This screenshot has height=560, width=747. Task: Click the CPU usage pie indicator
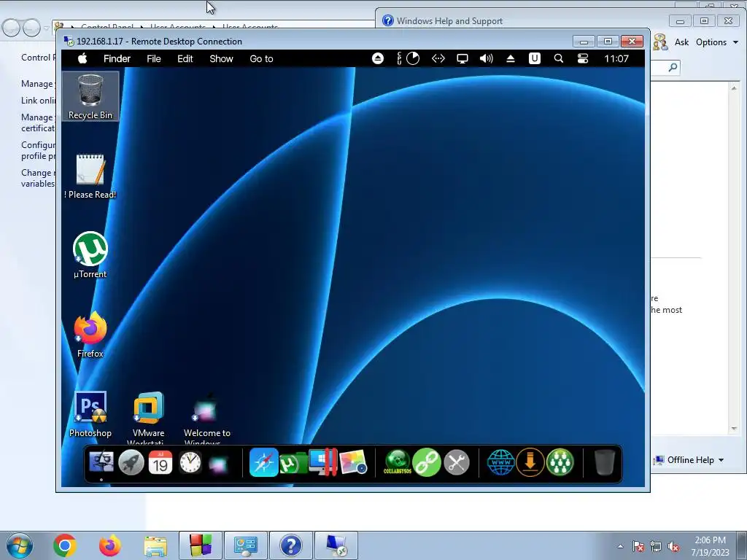point(413,58)
